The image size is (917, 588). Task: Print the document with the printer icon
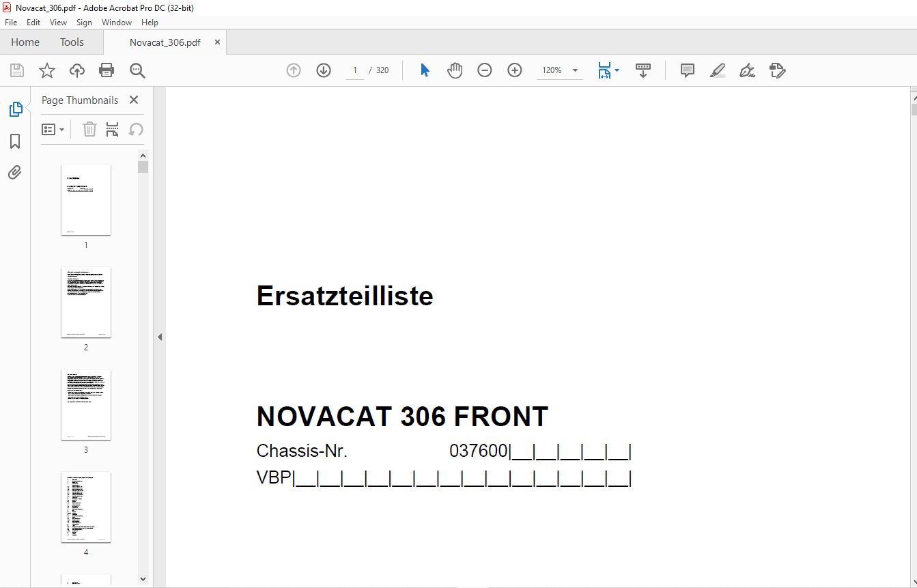107,70
